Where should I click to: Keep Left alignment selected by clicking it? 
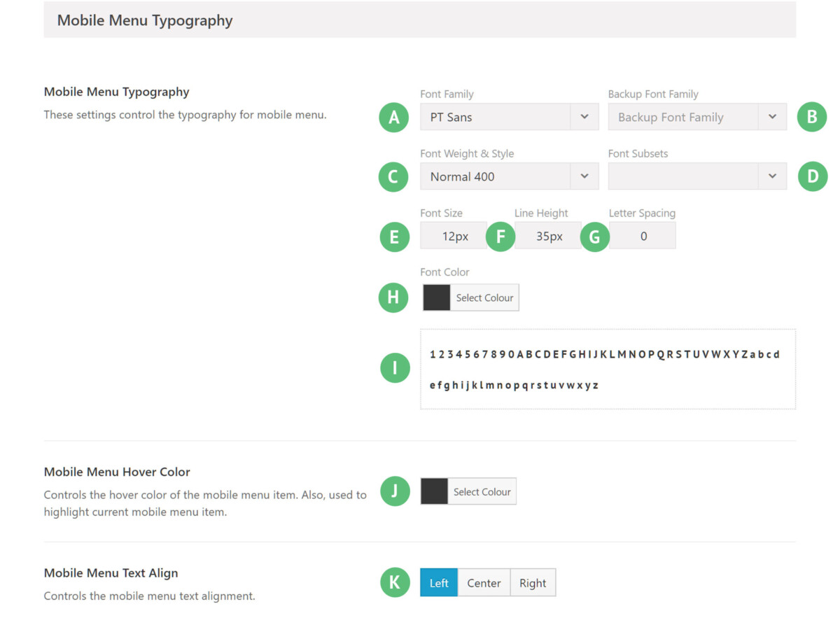click(438, 582)
